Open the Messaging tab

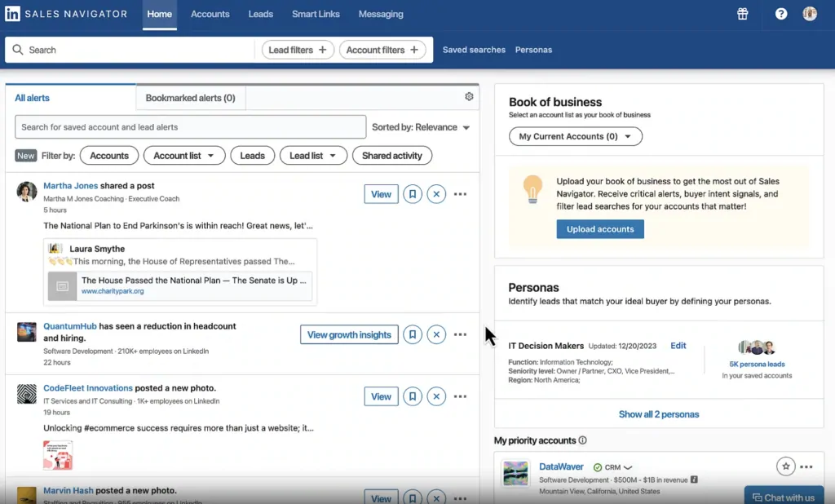(381, 15)
